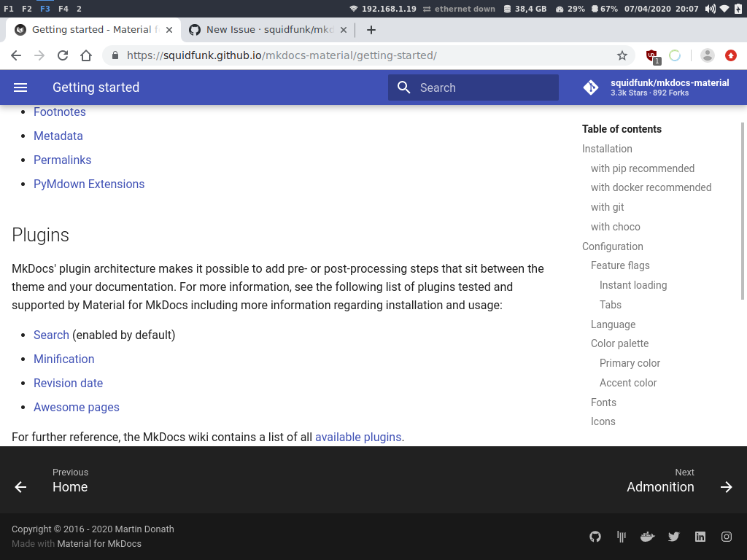Open the Instagram icon in the footer
Viewport: 747px width, 560px height.
726,537
